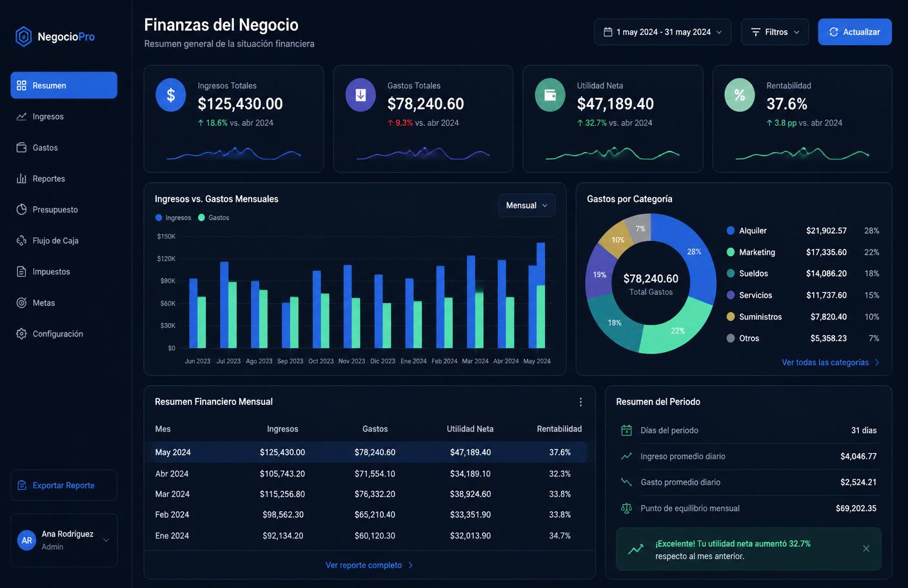
Task: Click the download icon on Gastos Totales card
Action: (360, 95)
